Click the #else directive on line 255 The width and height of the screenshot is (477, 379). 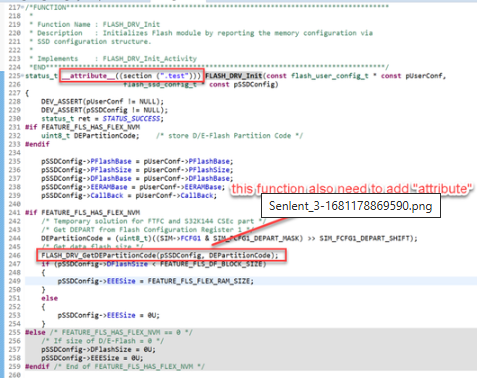coord(35,332)
